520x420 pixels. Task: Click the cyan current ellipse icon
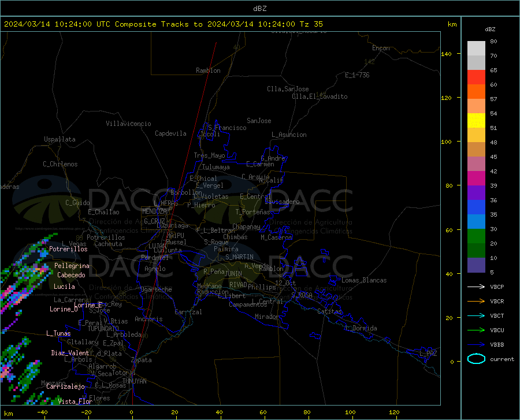tap(476, 359)
